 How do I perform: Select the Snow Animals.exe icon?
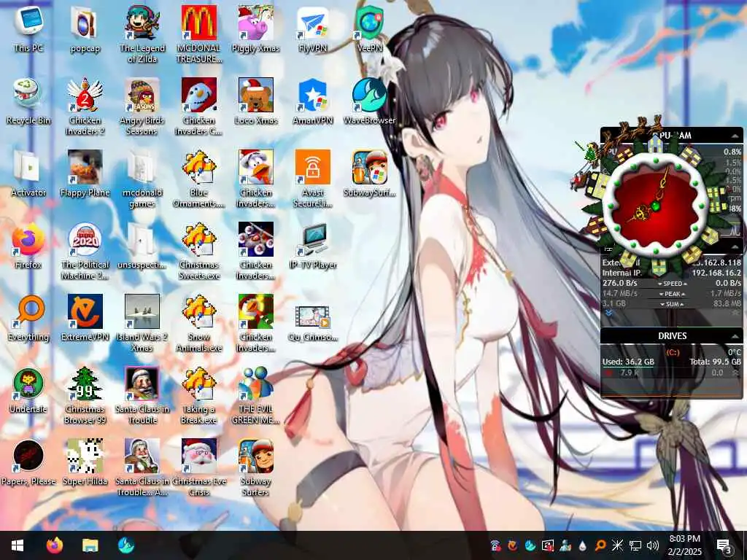[x=199, y=324]
